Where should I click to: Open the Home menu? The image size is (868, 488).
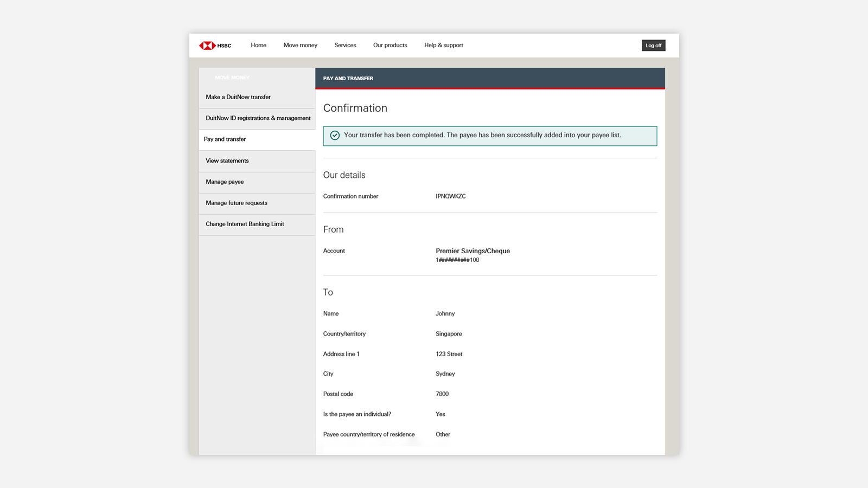tap(258, 46)
